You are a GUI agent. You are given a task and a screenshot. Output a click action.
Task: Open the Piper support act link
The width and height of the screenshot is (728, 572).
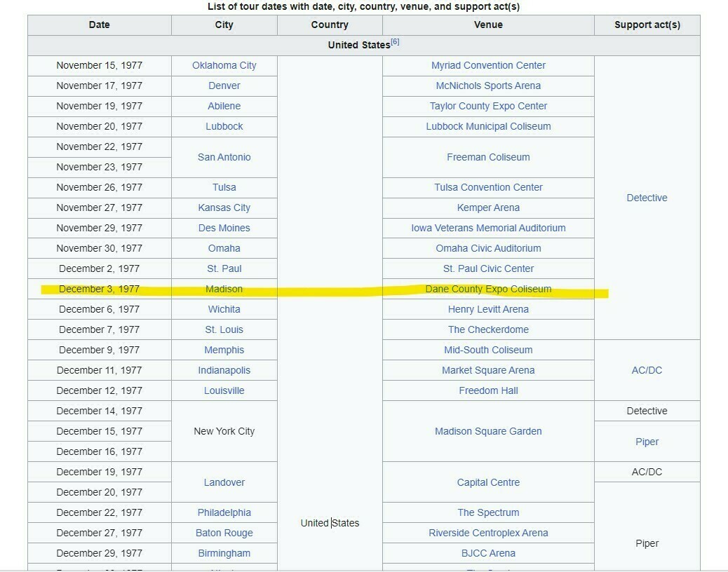pyautogui.click(x=647, y=442)
